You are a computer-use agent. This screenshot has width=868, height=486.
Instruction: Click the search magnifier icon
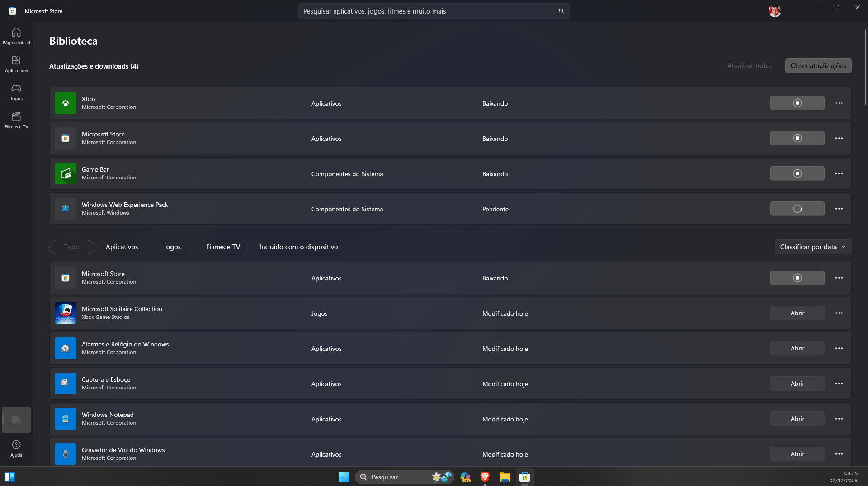coord(561,11)
